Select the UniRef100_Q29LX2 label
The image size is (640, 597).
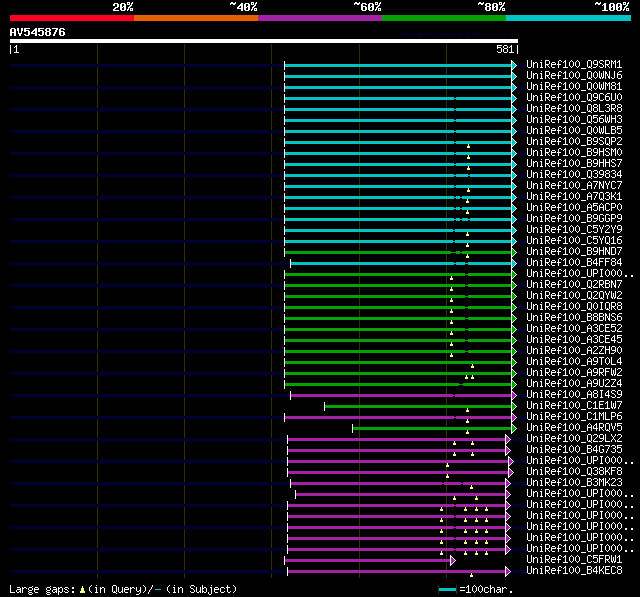click(x=574, y=439)
